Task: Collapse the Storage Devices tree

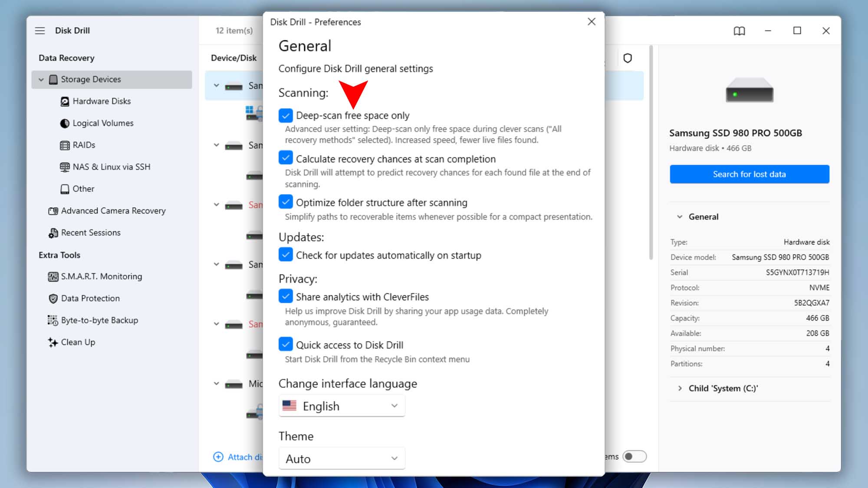Action: click(41, 80)
